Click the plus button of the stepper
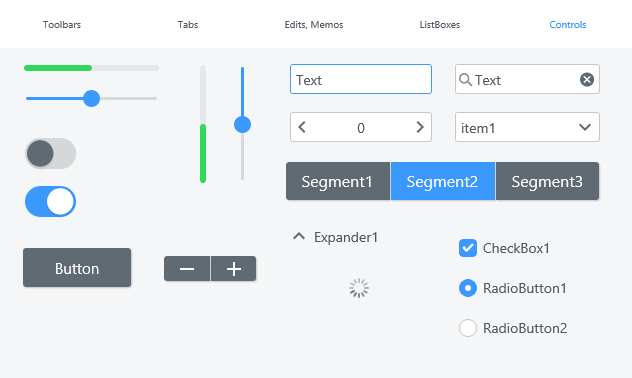 [x=234, y=268]
